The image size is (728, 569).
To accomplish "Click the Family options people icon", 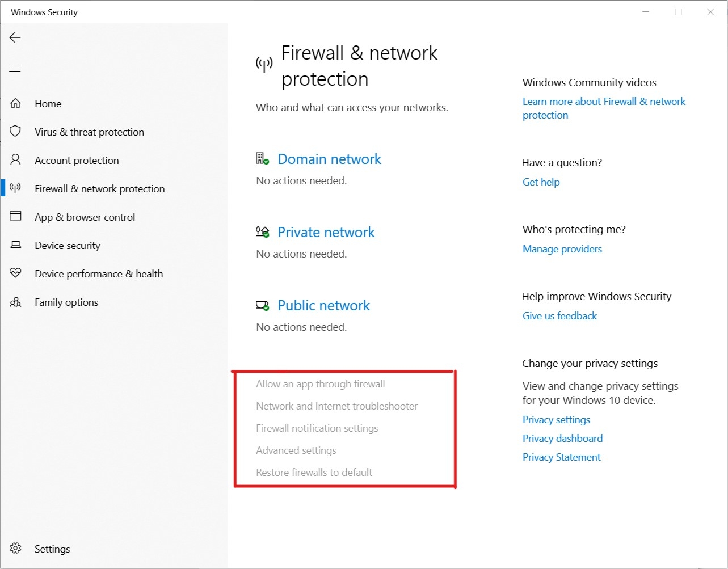I will click(15, 302).
